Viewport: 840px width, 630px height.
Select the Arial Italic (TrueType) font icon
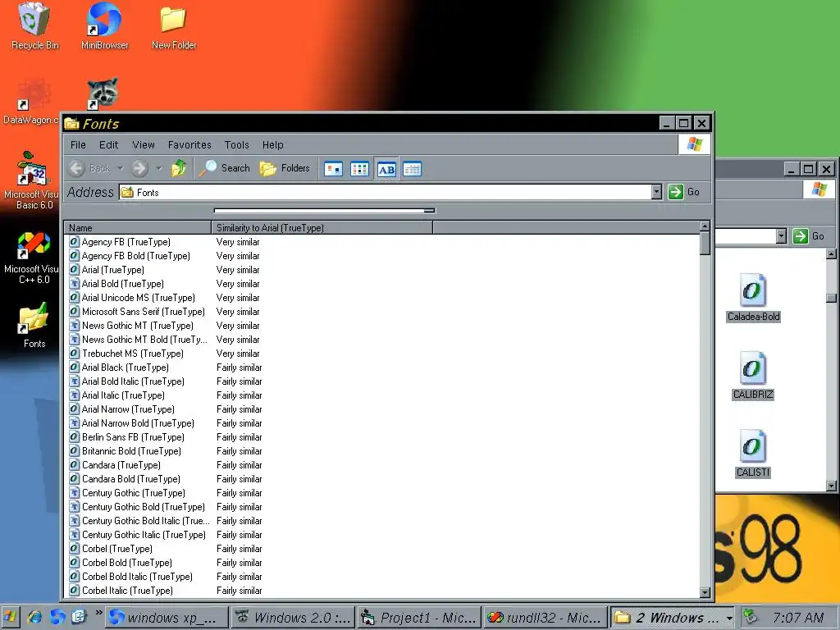75,395
